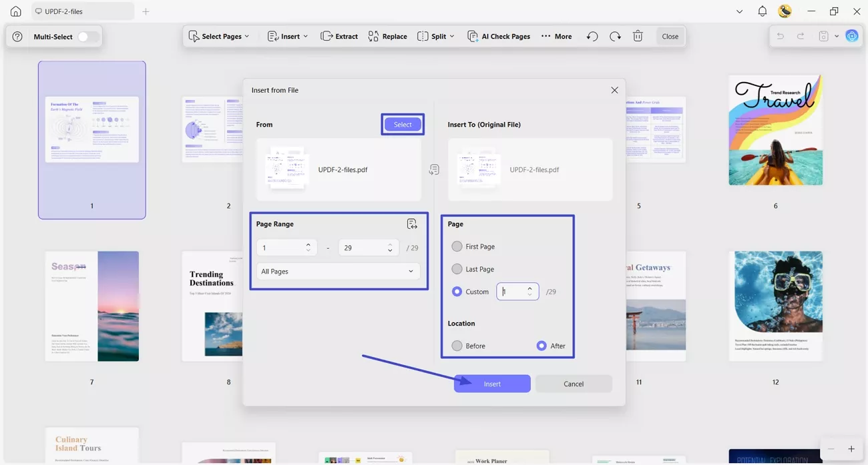
Task: Click the Insert button to confirm
Action: [x=492, y=384]
